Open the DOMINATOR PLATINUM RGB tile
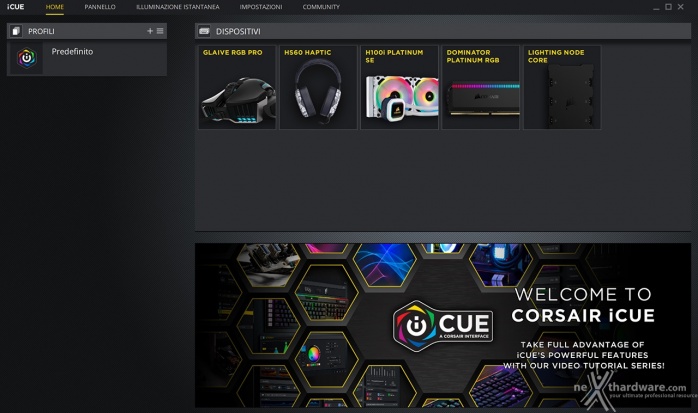 (481, 87)
